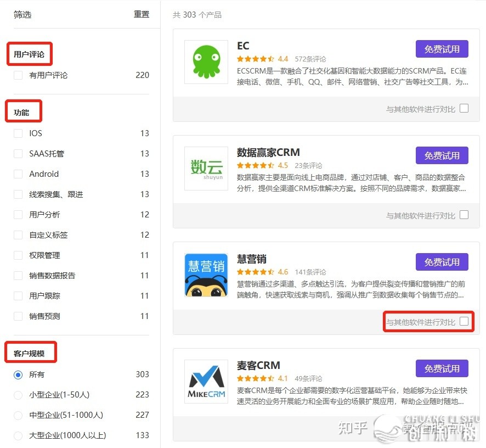The image size is (486, 448).
Task: Tick the compare checkbox for 数据赢家CRM
Action: (x=464, y=215)
